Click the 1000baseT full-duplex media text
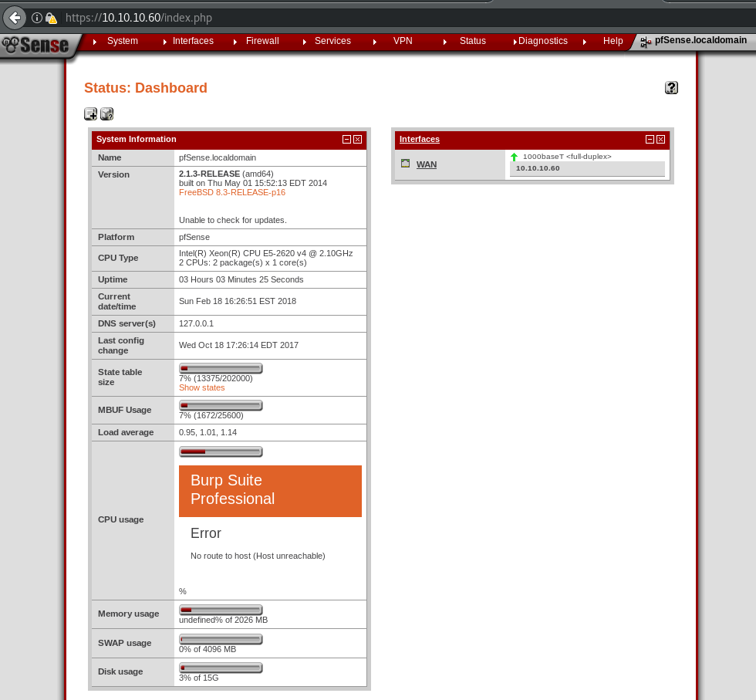The width and height of the screenshot is (756, 700). [567, 157]
